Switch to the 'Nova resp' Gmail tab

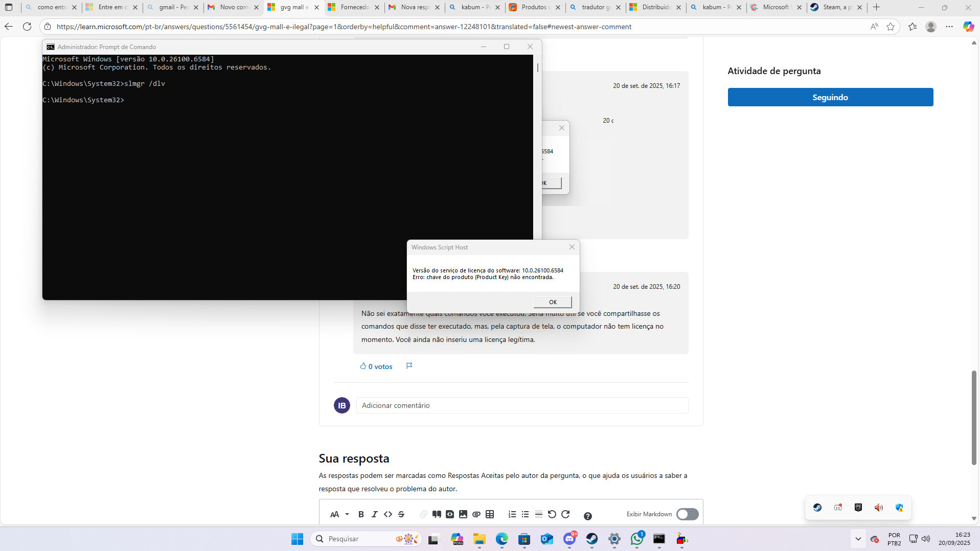click(415, 7)
